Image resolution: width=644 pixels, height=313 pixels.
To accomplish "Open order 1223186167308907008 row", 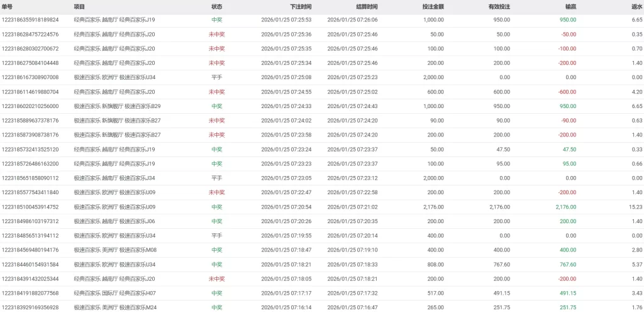I will click(x=30, y=77).
